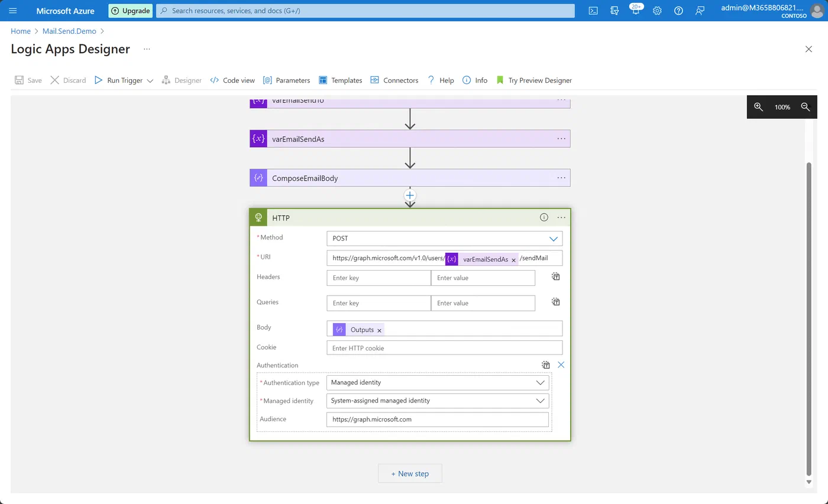This screenshot has height=504, width=828.
Task: Zoom in on the designer canvas
Action: point(758,107)
